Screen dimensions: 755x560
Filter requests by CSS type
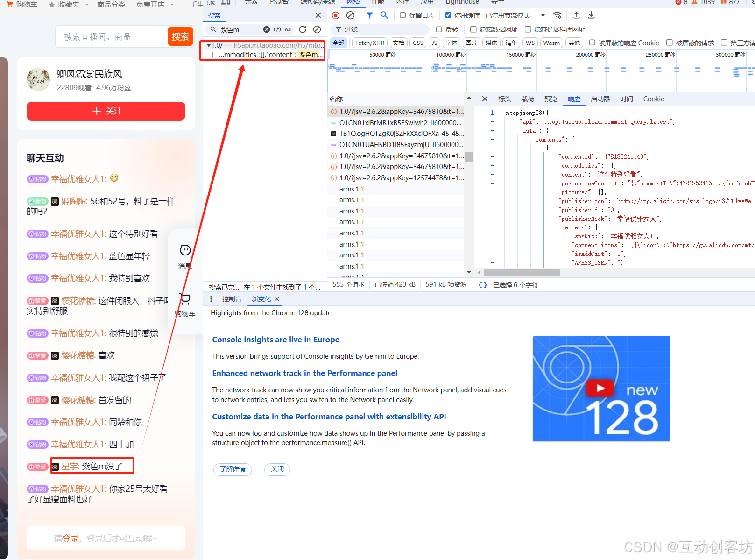click(x=418, y=43)
